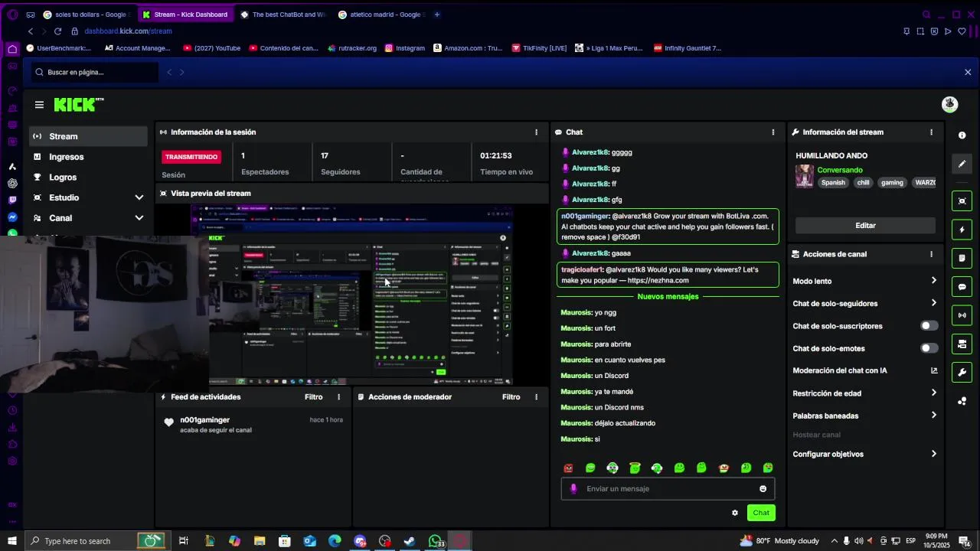The height and width of the screenshot is (551, 980).
Task: Click n001gaminger in activity feed
Action: 204,420
